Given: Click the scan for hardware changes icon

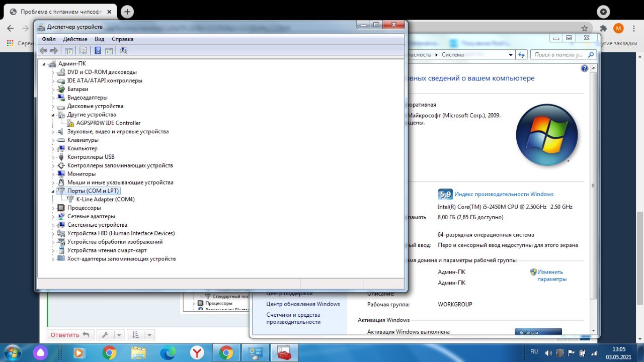Looking at the screenshot, I should (x=123, y=50).
